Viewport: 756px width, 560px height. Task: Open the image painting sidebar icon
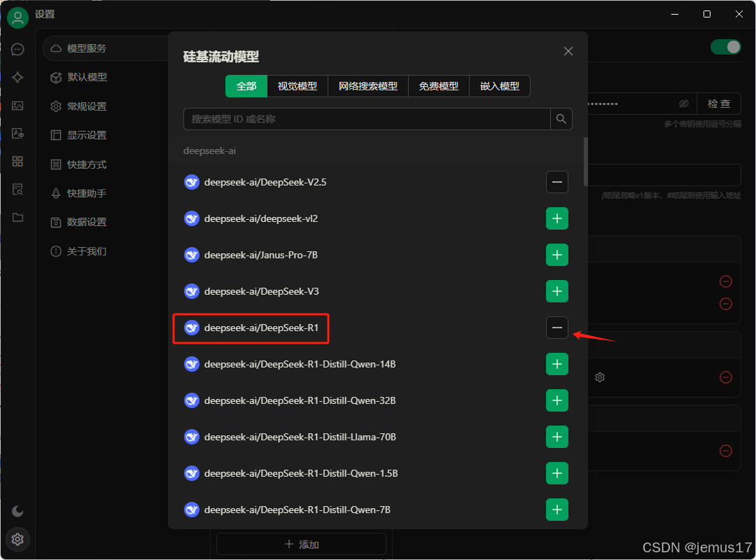(x=17, y=106)
